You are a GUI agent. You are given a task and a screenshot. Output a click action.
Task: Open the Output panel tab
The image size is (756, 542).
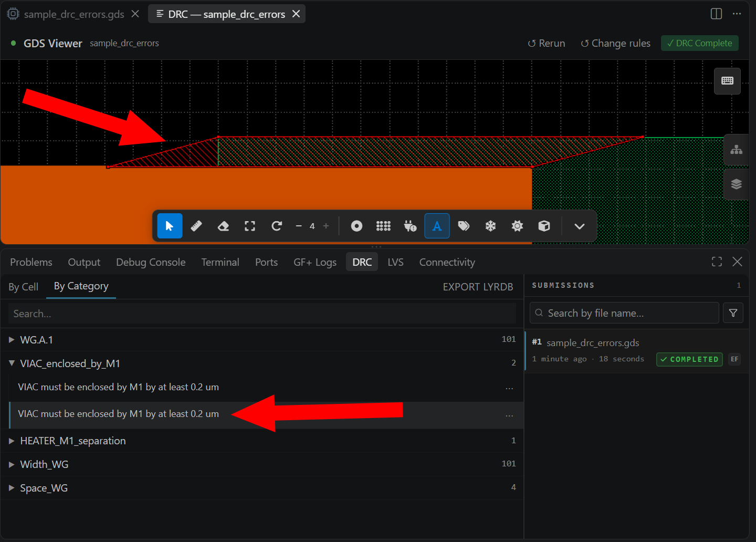click(84, 262)
